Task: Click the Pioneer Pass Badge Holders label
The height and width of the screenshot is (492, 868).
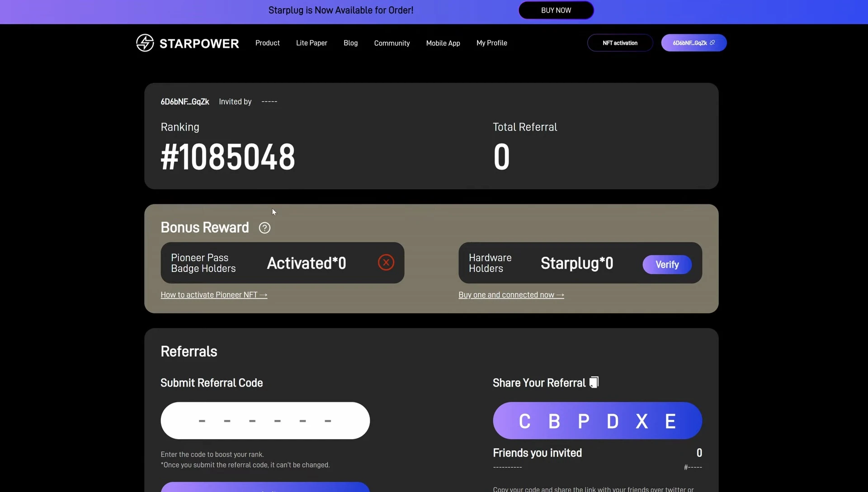Action: 203,263
